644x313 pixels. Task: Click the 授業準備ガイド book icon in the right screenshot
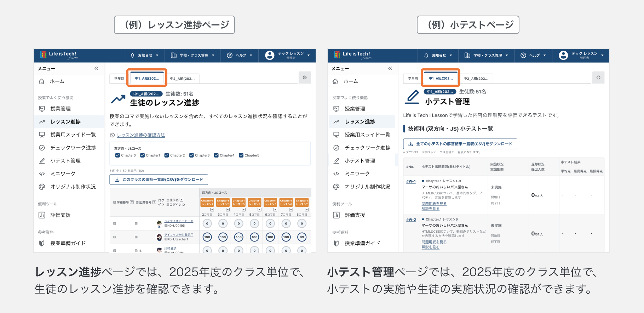pos(336,244)
